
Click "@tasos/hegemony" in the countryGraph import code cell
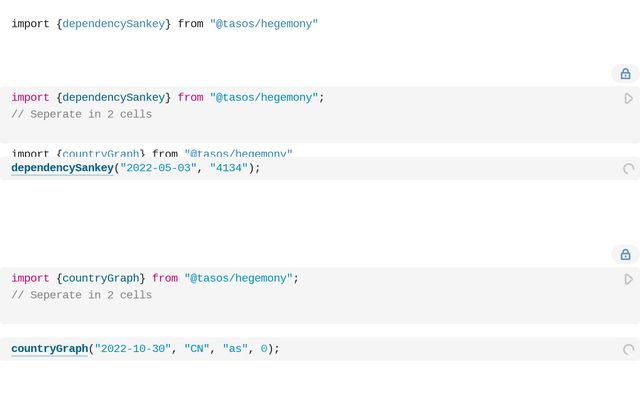238,278
